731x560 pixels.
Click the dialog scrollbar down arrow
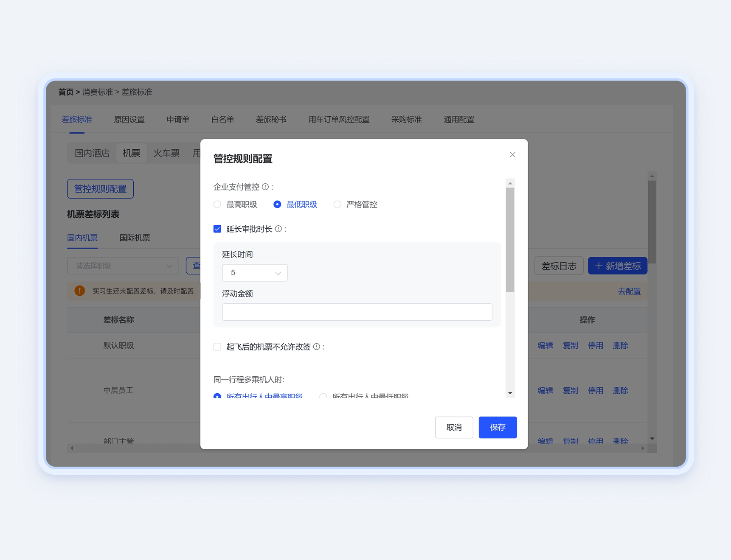[510, 393]
